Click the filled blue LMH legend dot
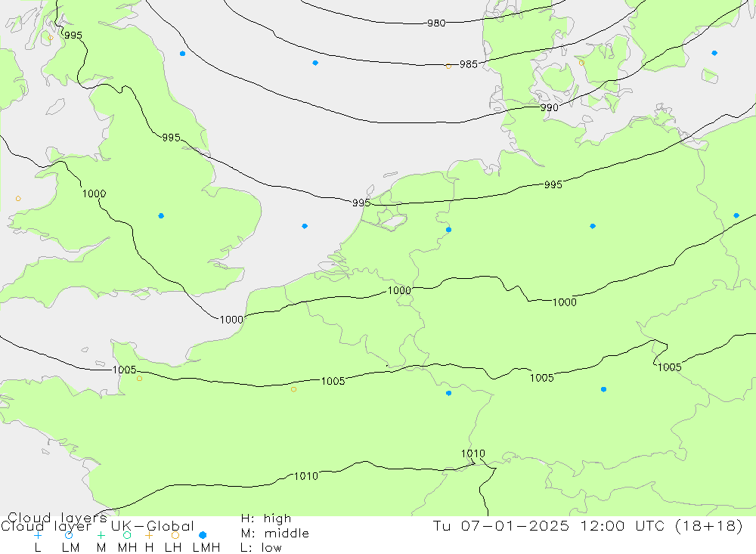Screen dimensions: 756x554 coord(203,535)
